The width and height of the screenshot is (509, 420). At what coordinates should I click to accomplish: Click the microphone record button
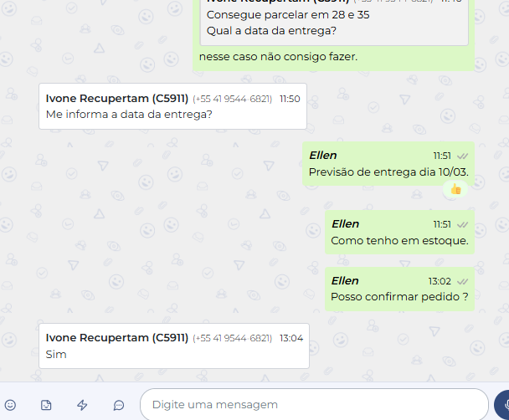tap(501, 405)
